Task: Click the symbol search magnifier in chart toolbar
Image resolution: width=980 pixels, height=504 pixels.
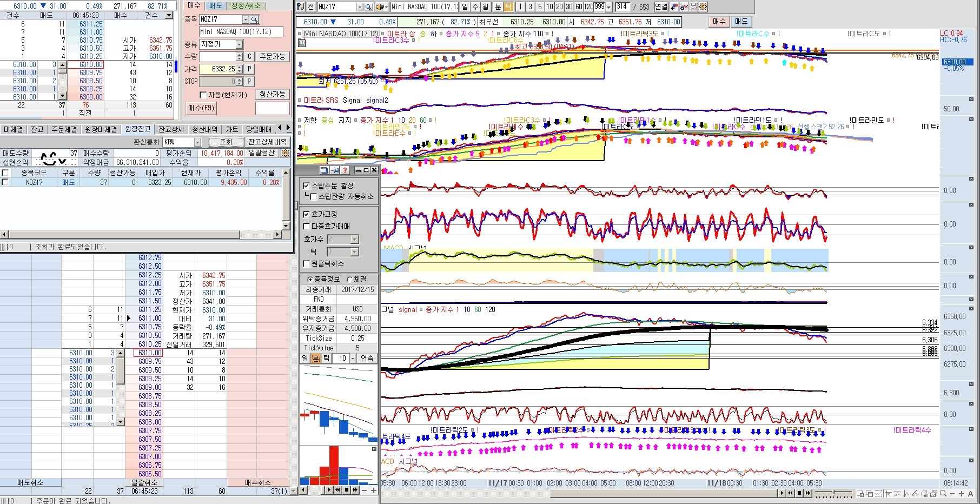Action: (x=368, y=7)
